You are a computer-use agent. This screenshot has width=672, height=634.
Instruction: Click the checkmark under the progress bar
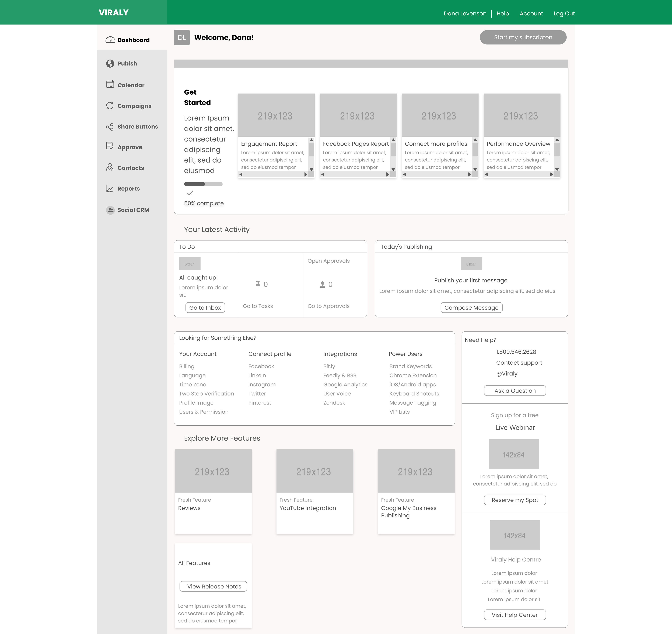pyautogui.click(x=190, y=192)
